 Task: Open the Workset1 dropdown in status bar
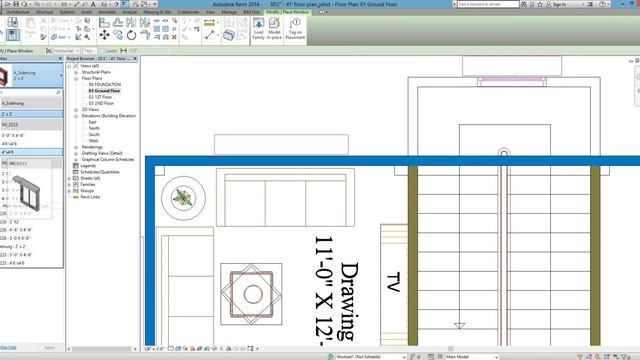click(404, 357)
